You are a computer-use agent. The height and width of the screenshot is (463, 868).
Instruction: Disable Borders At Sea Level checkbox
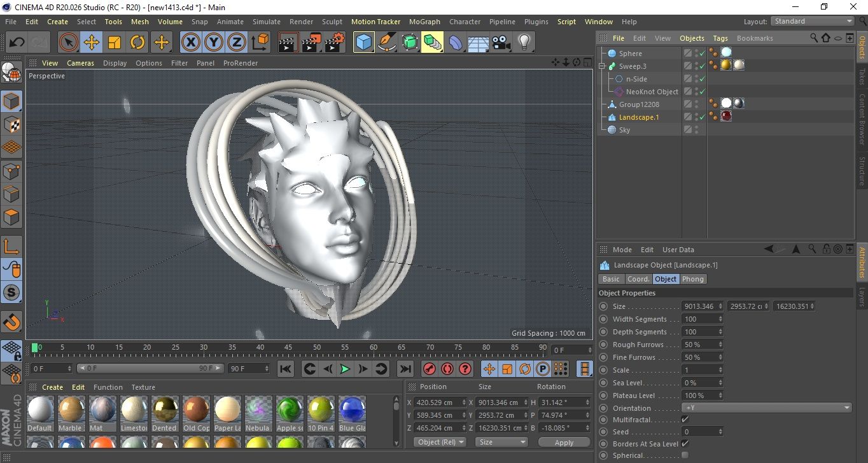(x=685, y=444)
